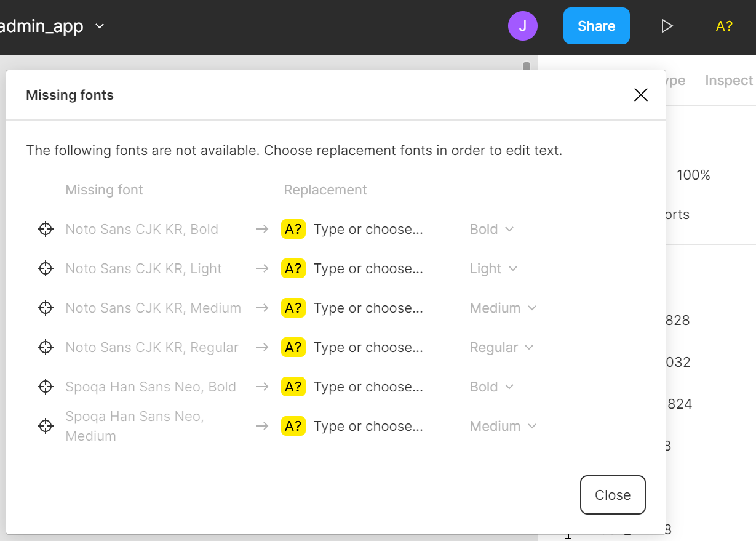This screenshot has height=541, width=756.
Task: Switch to the Inspect tab
Action: pyautogui.click(x=729, y=81)
